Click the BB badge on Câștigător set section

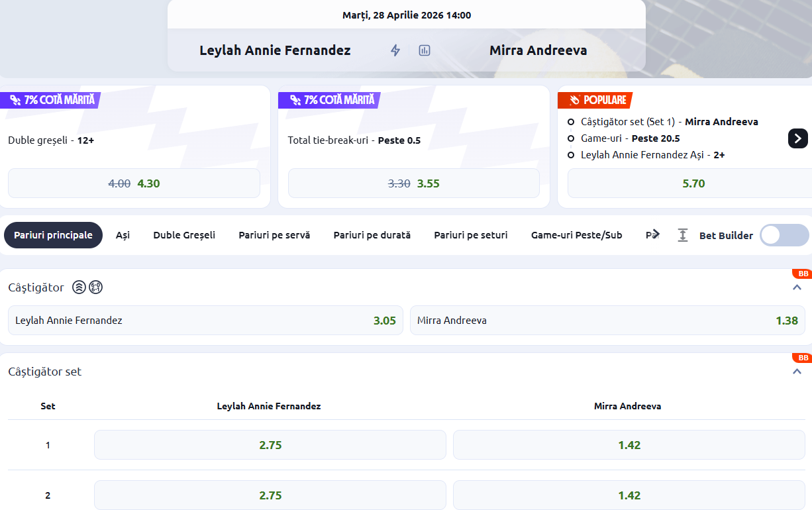pos(803,358)
